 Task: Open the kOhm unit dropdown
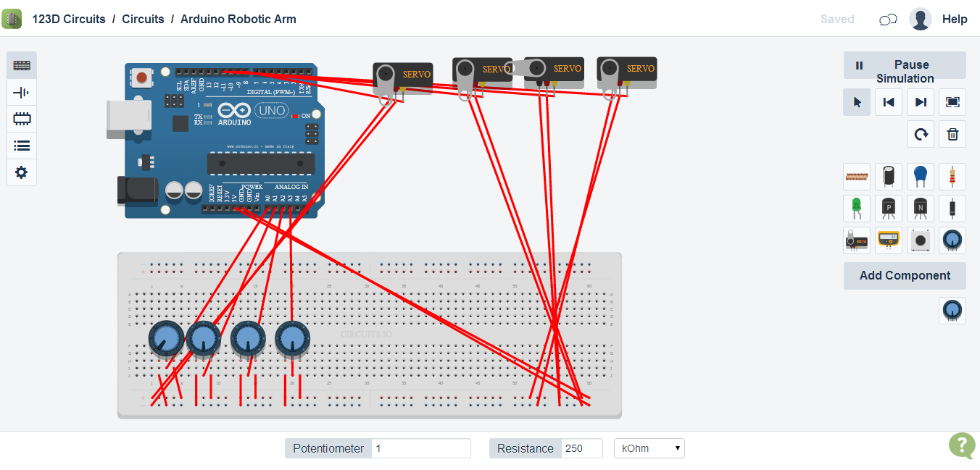click(x=649, y=448)
